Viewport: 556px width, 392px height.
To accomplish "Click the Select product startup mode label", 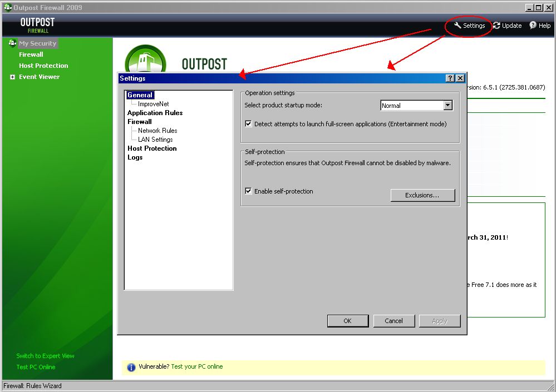I will [283, 105].
